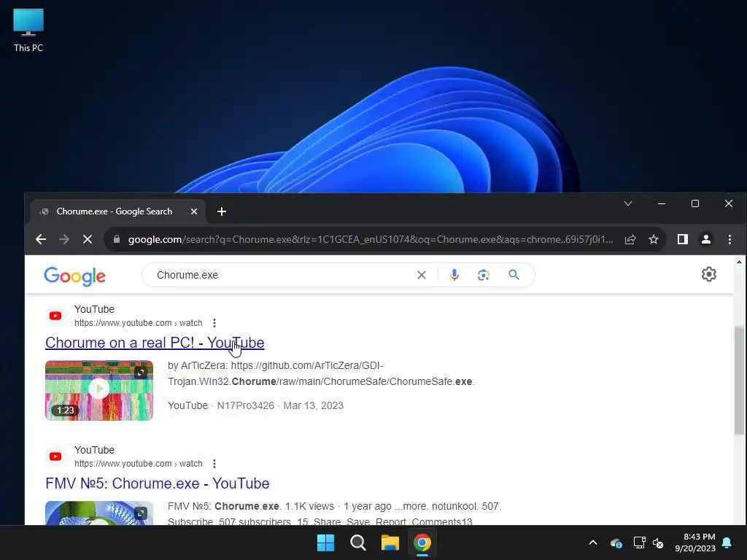The image size is (747, 560).
Task: Open Windows taskbar Search
Action: coord(357,542)
